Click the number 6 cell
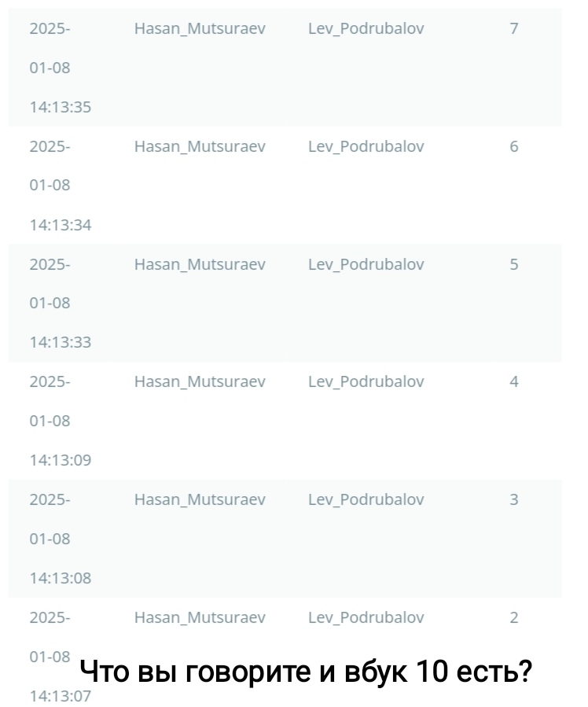588x707 pixels. [513, 146]
